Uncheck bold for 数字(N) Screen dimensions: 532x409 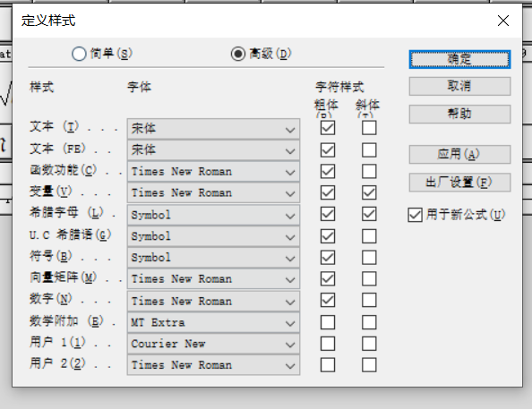pos(328,300)
